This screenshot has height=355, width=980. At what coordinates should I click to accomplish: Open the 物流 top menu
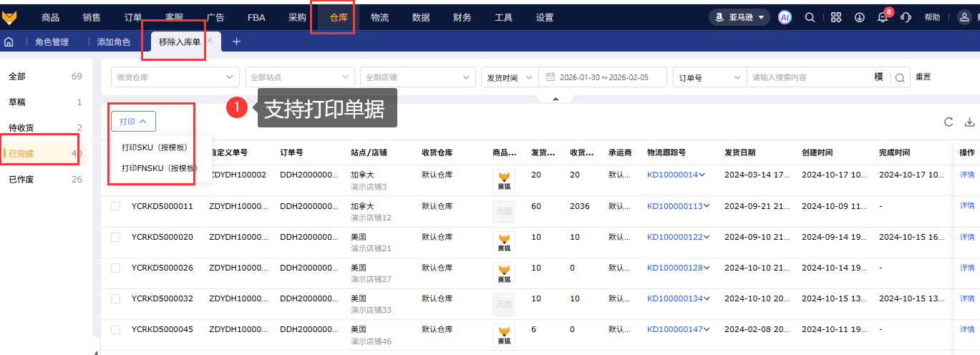pyautogui.click(x=380, y=17)
